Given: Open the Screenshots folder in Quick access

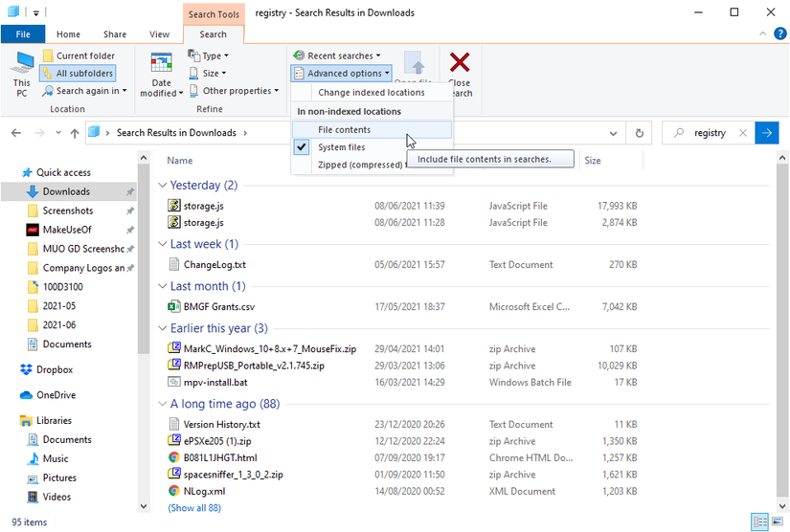Looking at the screenshot, I should pyautogui.click(x=68, y=211).
